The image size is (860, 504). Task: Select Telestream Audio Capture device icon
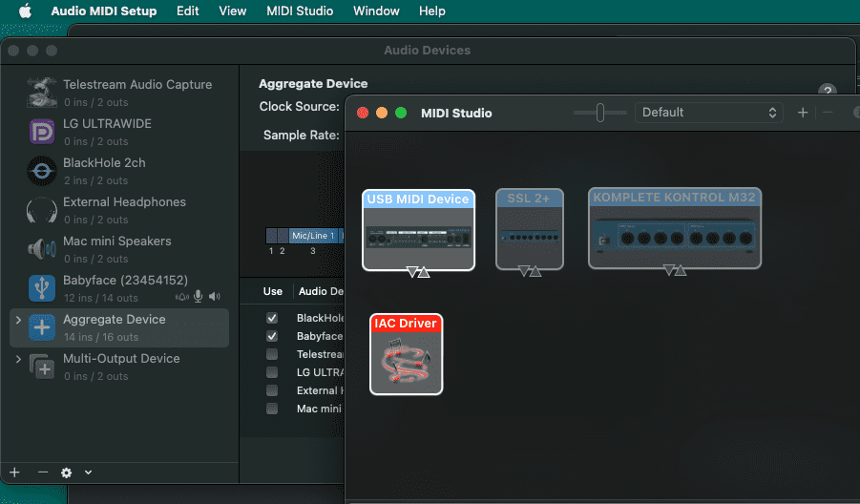click(x=42, y=93)
